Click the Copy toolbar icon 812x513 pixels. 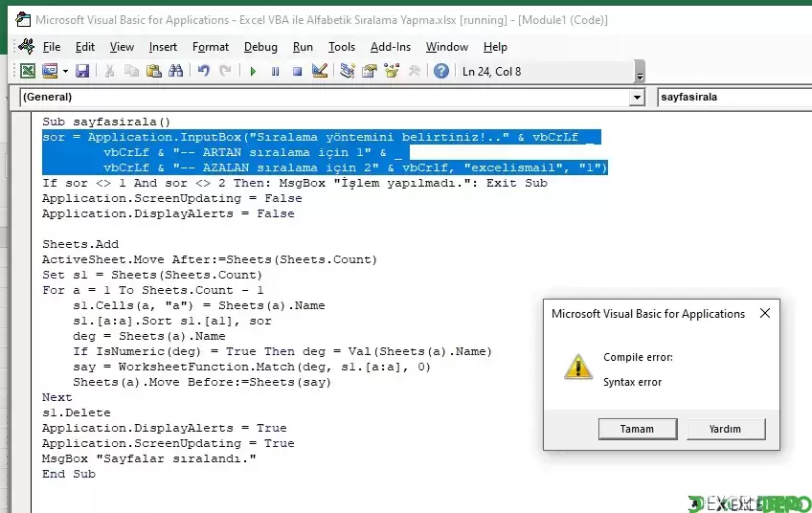(131, 71)
